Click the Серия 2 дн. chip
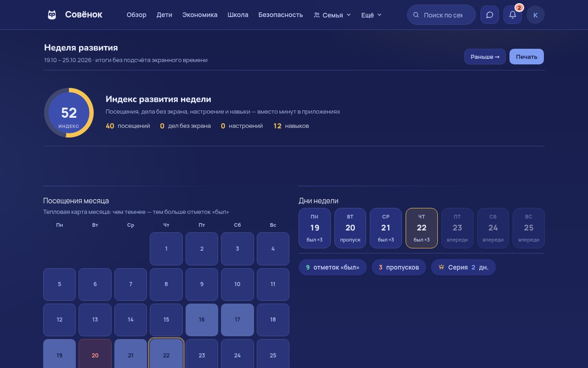This screenshot has width=588, height=368. click(x=464, y=267)
